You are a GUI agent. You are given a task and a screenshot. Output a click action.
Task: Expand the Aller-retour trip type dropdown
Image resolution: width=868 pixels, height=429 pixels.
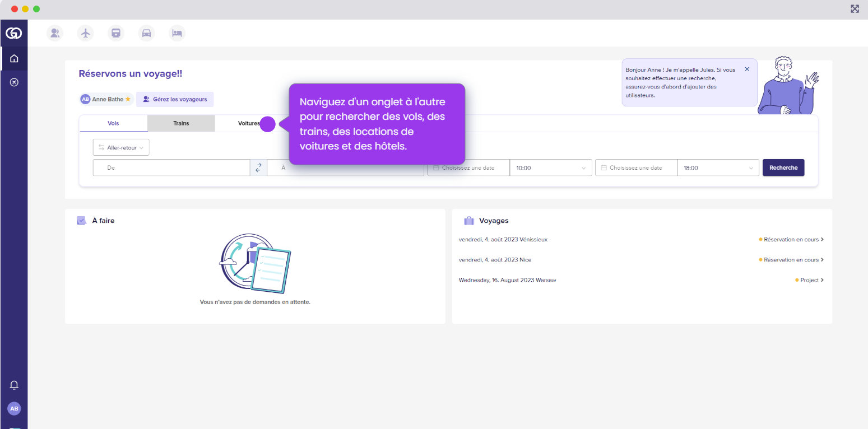pyautogui.click(x=121, y=147)
